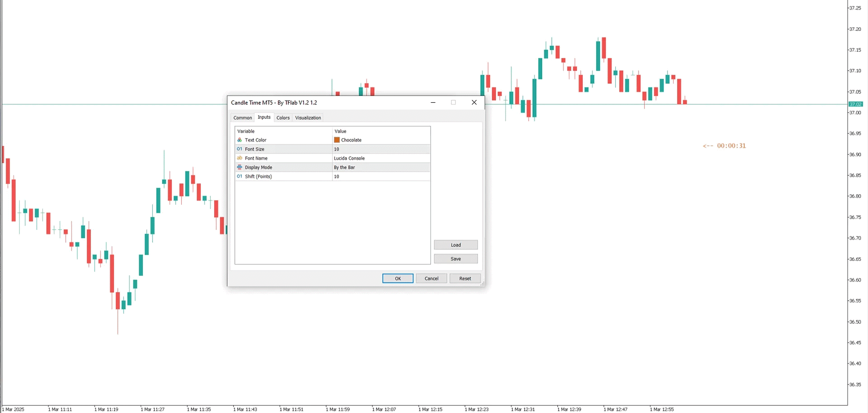This screenshot has height=413, width=868.
Task: Load input settings from file
Action: click(455, 245)
